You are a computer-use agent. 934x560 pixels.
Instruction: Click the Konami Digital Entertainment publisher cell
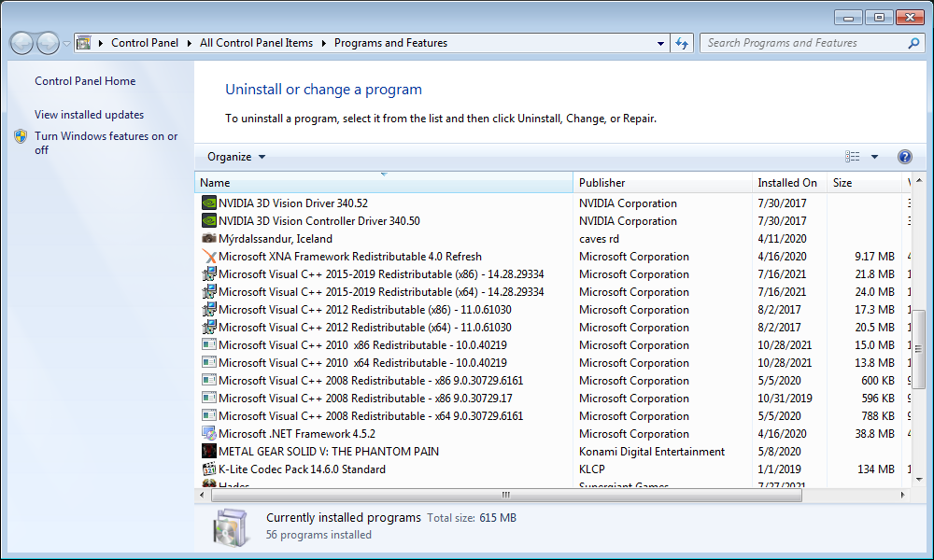[x=652, y=452]
